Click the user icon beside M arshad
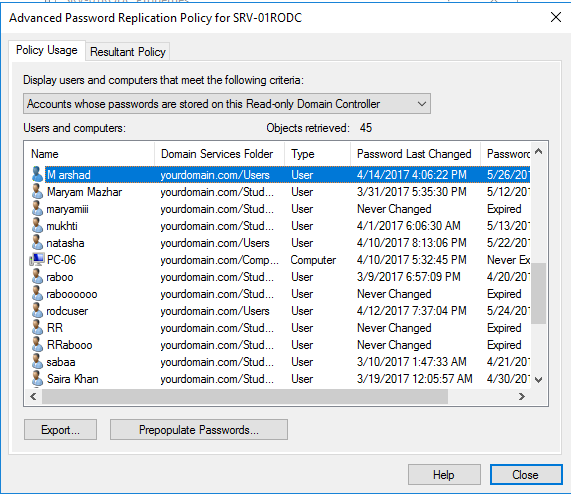This screenshot has height=494, width=571. click(37, 174)
